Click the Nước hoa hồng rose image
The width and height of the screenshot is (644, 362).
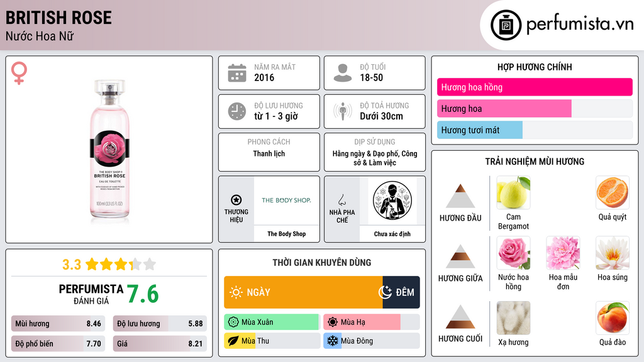tap(513, 253)
